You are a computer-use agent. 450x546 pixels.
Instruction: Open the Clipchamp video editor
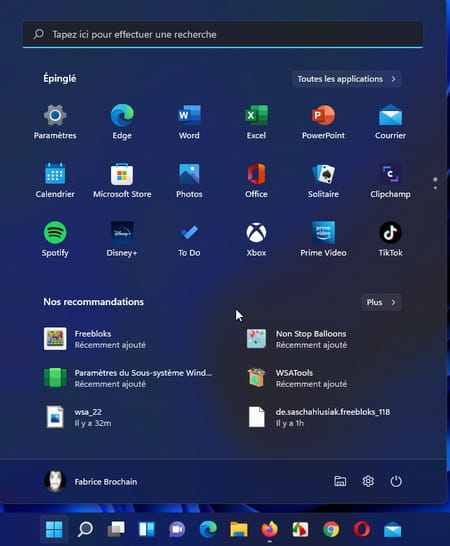click(390, 180)
